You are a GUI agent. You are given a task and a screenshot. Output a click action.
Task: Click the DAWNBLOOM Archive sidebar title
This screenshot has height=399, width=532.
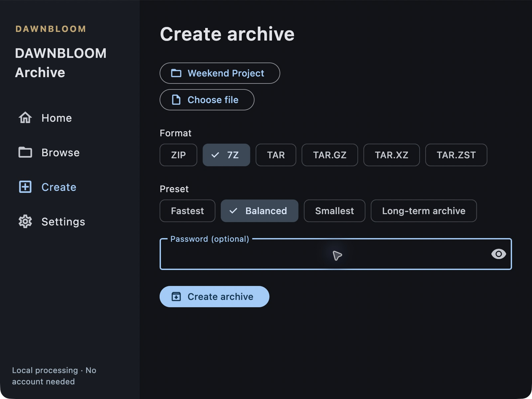coord(61,63)
